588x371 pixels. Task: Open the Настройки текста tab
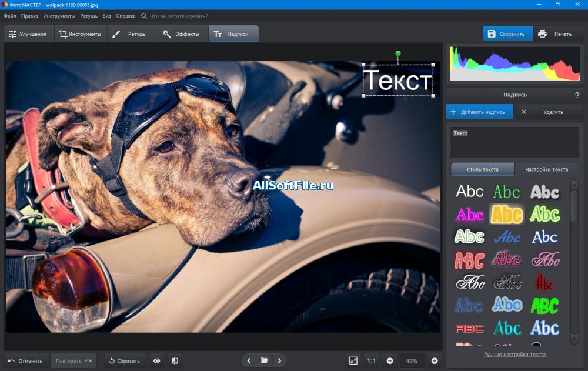(x=546, y=169)
